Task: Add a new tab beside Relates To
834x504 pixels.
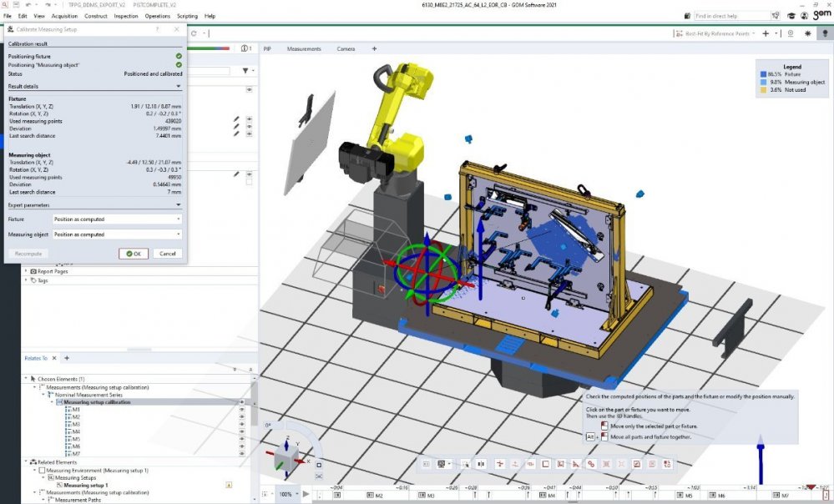Action: (x=67, y=358)
